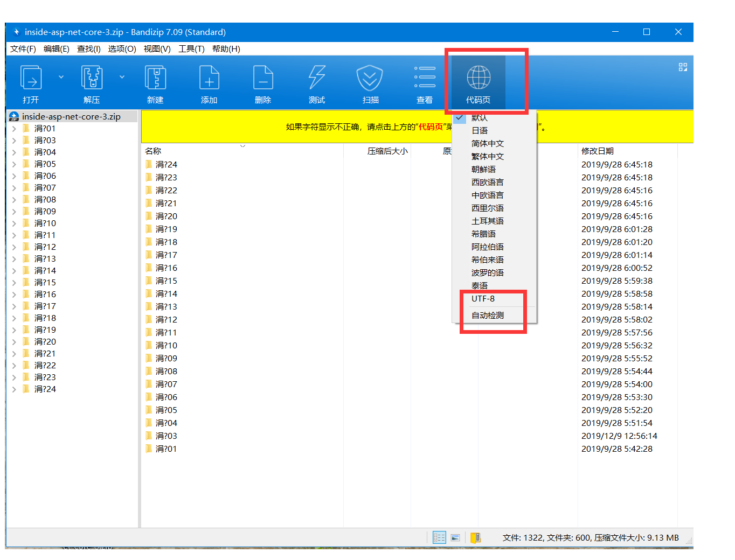Open the 帮助(H) menu
This screenshot has height=560, width=735.
coord(226,49)
